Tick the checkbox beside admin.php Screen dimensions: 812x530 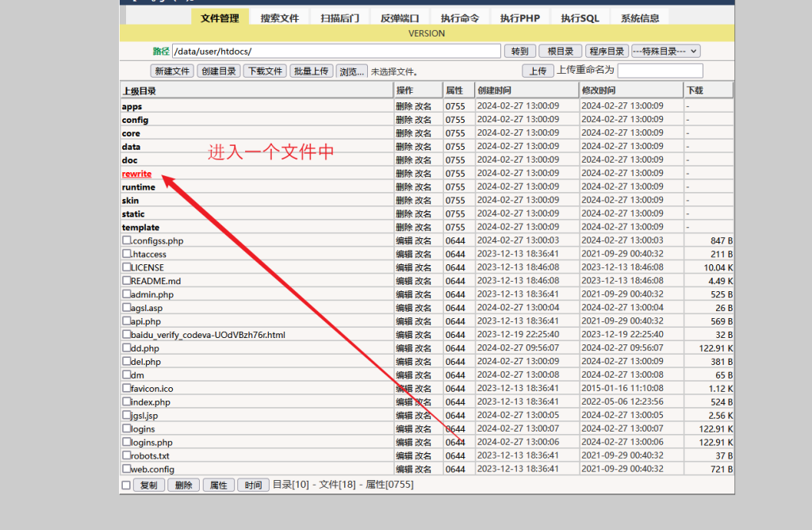tap(127, 294)
